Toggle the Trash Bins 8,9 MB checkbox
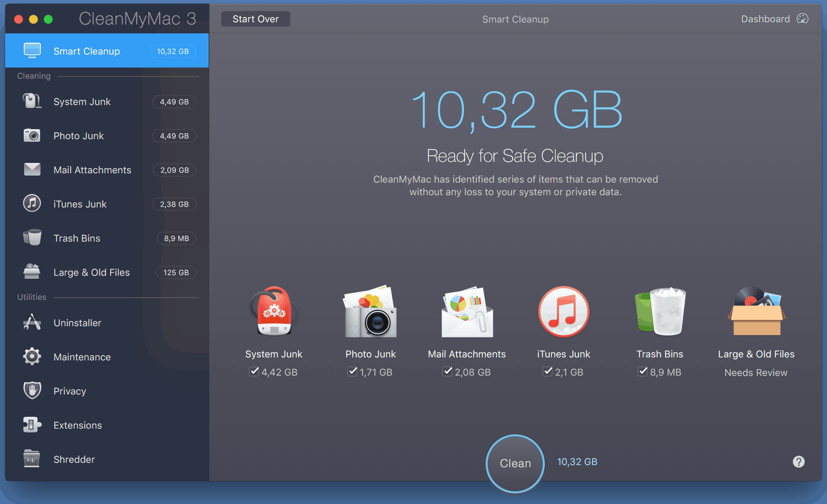 (643, 372)
